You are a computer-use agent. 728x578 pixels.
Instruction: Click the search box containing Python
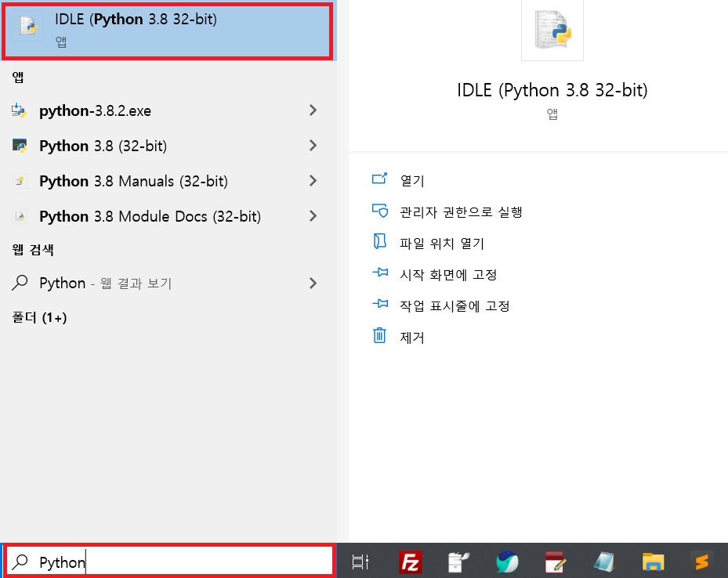(169, 561)
